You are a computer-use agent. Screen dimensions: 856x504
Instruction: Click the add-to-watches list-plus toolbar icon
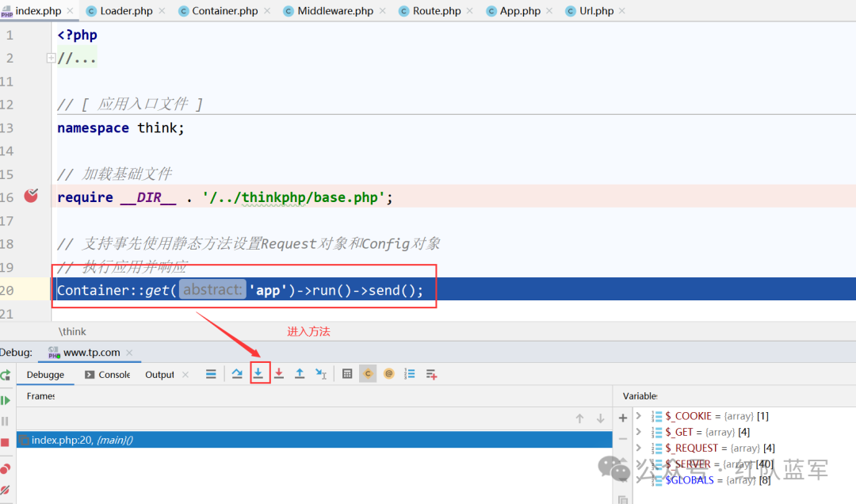click(431, 374)
